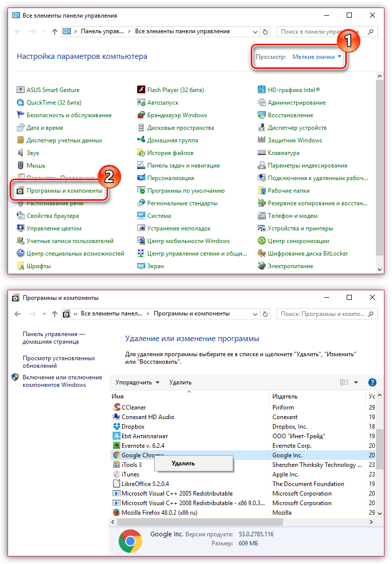The image size is (392, 564).
Task: Open Электропитание power icon
Action: [x=261, y=266]
